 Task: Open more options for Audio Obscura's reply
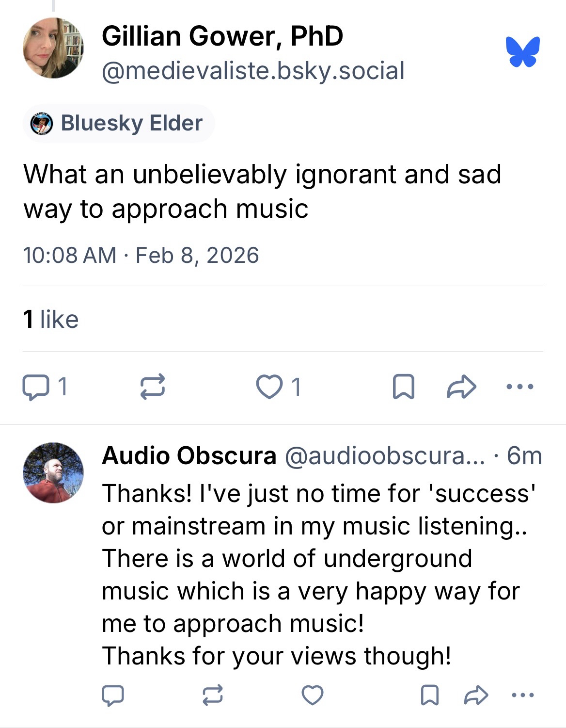point(523,695)
